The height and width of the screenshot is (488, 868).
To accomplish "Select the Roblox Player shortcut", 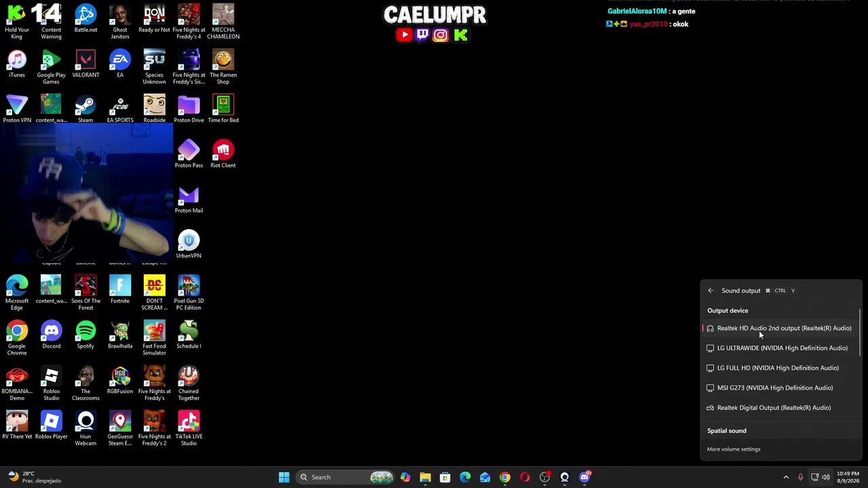I will [52, 425].
